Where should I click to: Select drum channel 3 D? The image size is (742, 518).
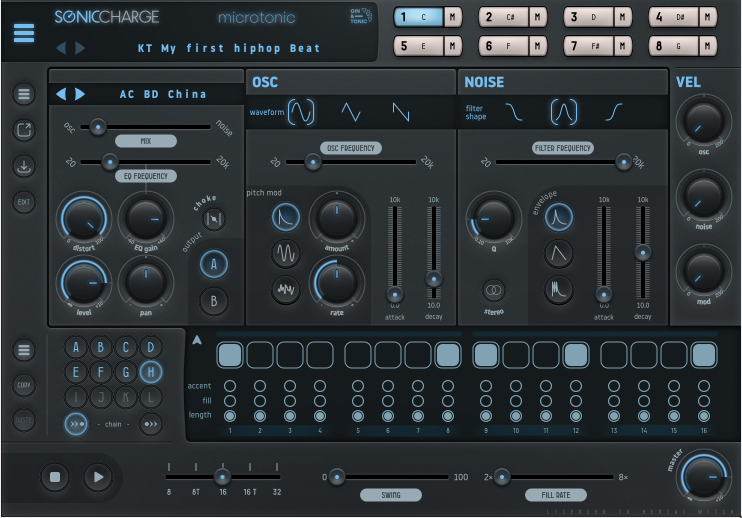[588, 17]
